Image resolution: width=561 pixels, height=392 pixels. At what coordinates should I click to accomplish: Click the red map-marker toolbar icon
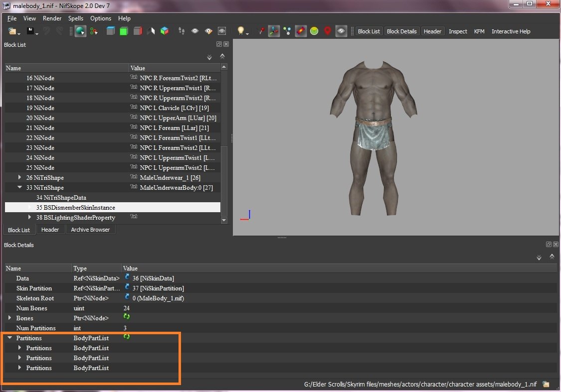coord(327,31)
